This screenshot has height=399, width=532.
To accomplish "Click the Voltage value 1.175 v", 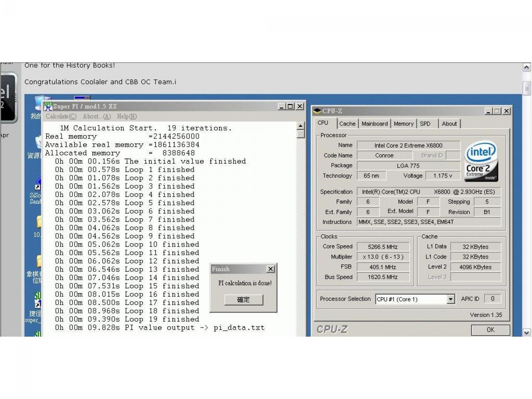I will pyautogui.click(x=443, y=176).
